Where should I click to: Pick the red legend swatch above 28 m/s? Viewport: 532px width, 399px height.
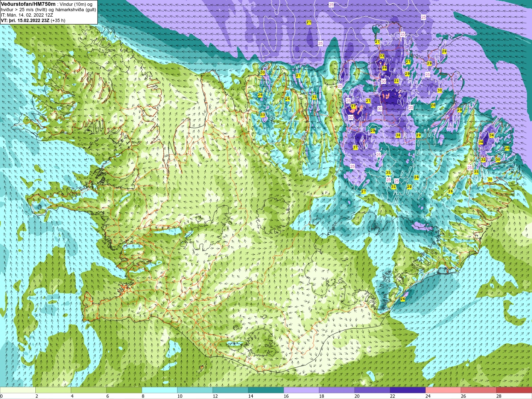tap(514, 390)
